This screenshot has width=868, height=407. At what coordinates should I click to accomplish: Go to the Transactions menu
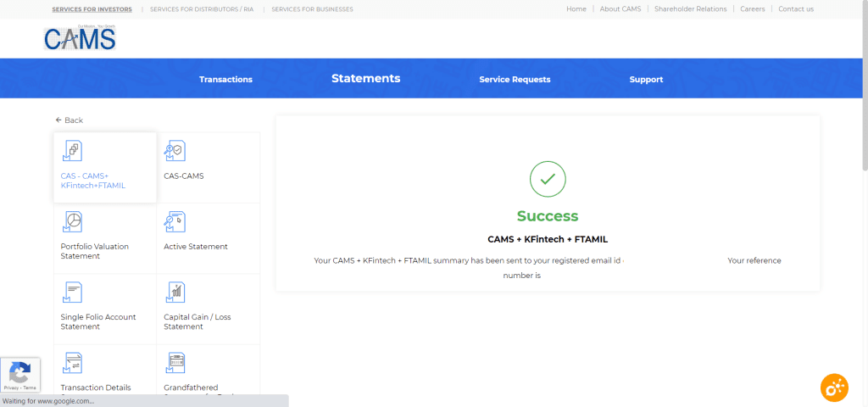point(225,79)
